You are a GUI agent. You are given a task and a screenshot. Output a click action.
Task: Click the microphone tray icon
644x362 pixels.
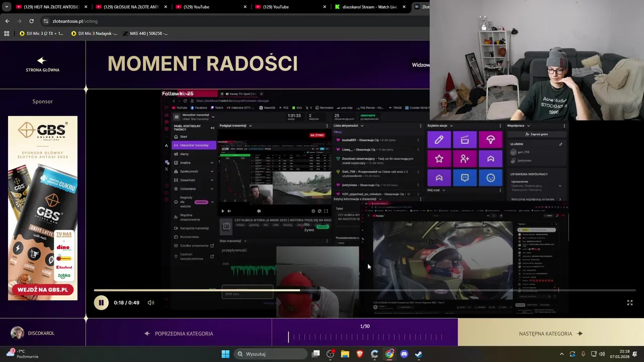(x=583, y=354)
